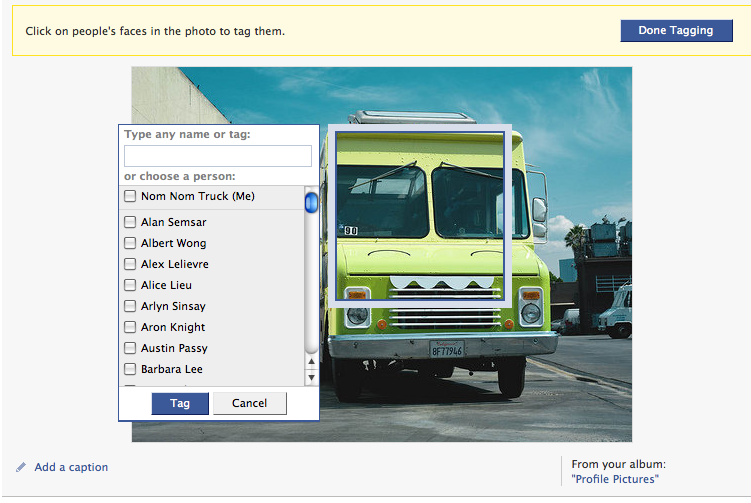The image size is (751, 503).
Task: Click the Done Tagging button
Action: tap(676, 31)
